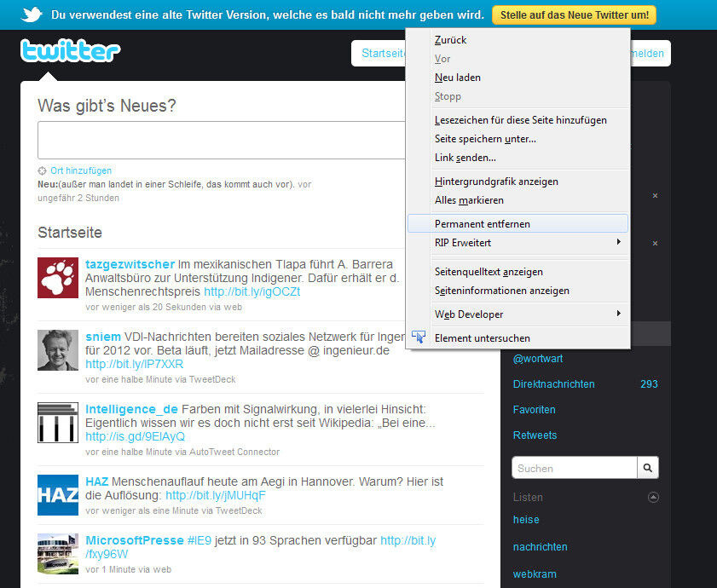
Task: Select Permanent entfernen
Action: (518, 223)
